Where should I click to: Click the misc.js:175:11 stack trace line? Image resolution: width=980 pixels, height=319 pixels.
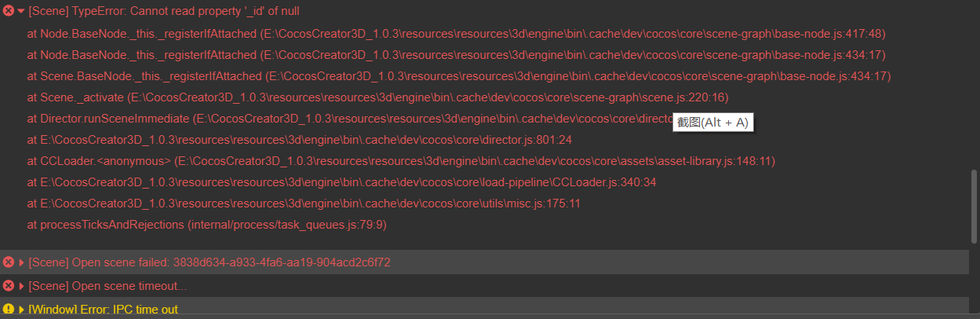(x=304, y=203)
